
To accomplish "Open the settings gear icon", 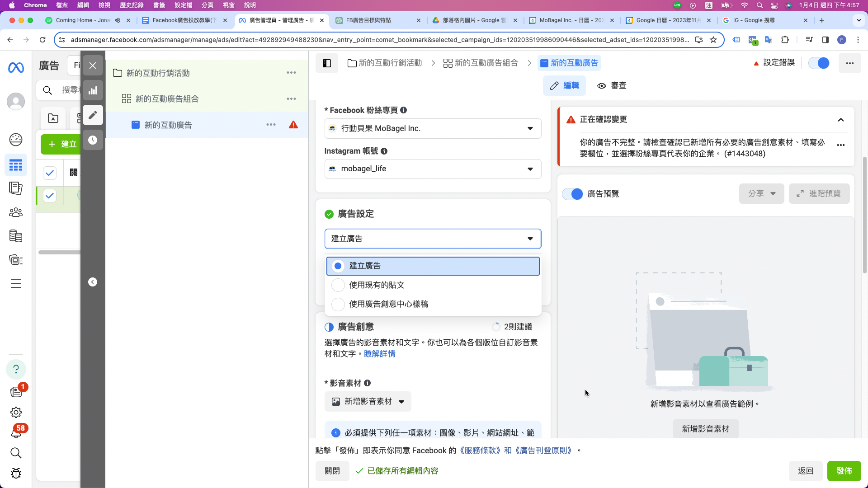I will pos(16,413).
